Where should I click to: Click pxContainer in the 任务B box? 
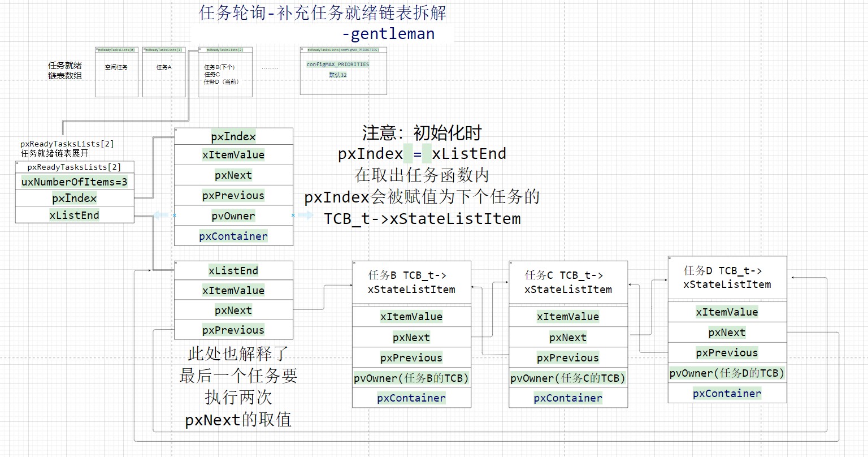point(411,398)
